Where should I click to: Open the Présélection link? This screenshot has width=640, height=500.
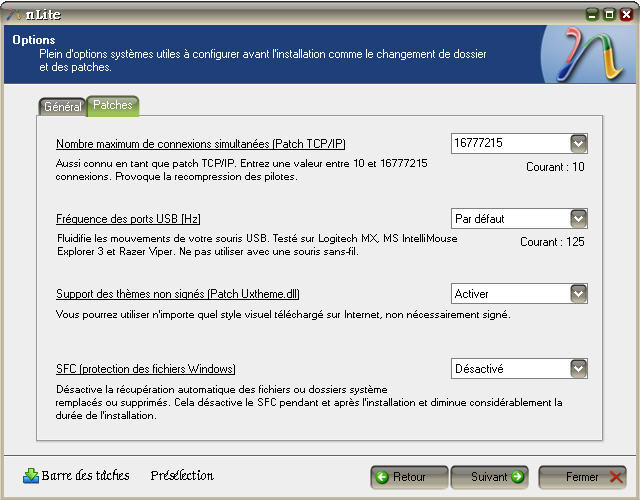point(182,476)
